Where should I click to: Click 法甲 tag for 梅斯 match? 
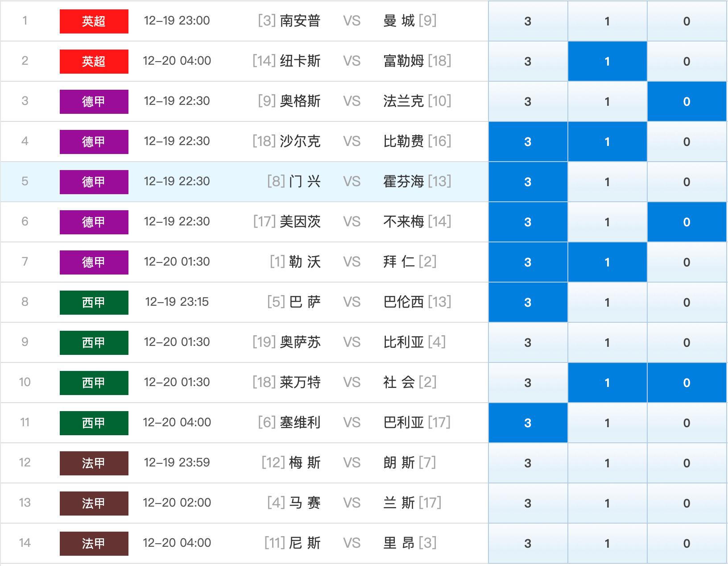(x=94, y=463)
